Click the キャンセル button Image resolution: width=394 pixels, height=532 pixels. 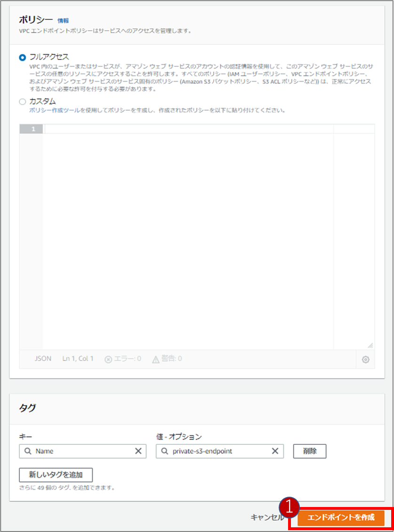(x=266, y=517)
